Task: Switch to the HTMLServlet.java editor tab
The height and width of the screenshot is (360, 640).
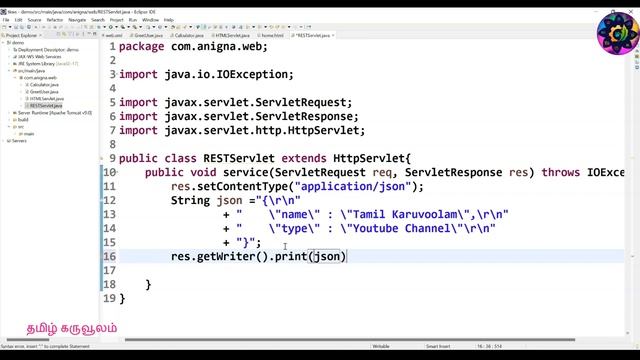Action: (231, 36)
